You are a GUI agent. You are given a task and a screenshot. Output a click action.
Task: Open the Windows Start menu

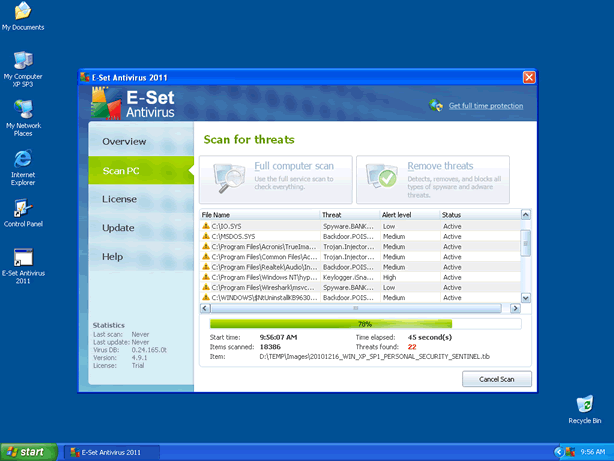(x=27, y=452)
